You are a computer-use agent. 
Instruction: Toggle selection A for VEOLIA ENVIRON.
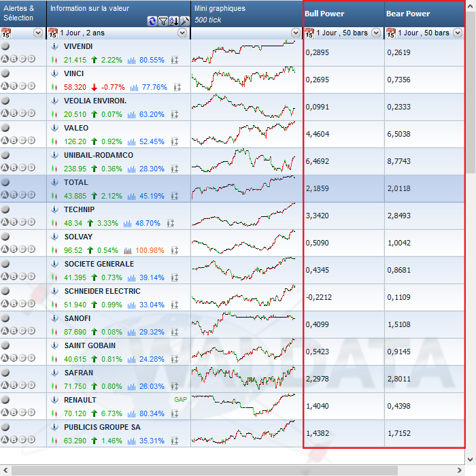5,114
